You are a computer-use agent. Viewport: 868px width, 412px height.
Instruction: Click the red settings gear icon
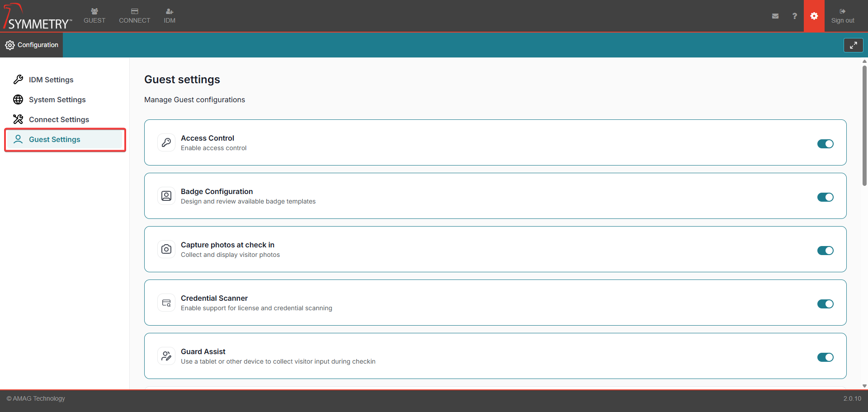814,16
